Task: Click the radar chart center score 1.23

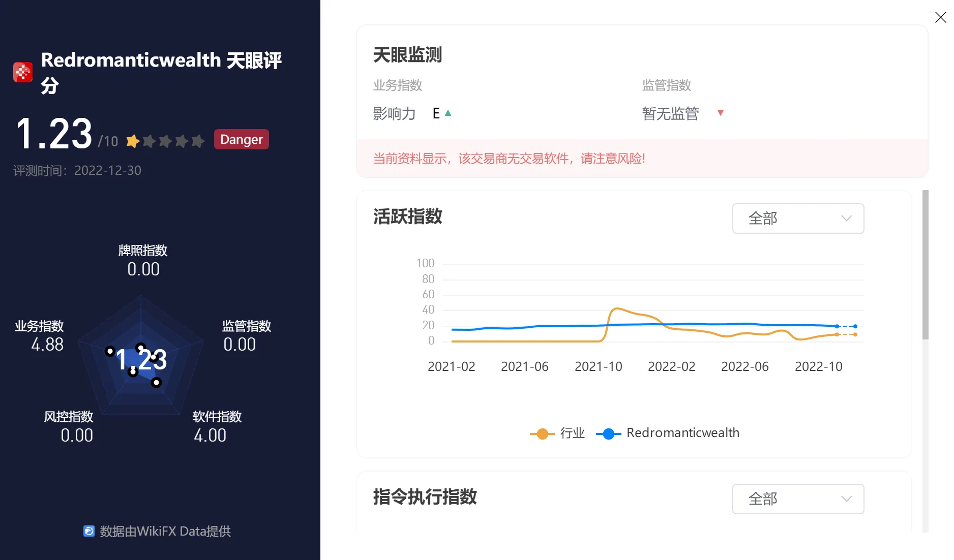Action: tap(141, 360)
